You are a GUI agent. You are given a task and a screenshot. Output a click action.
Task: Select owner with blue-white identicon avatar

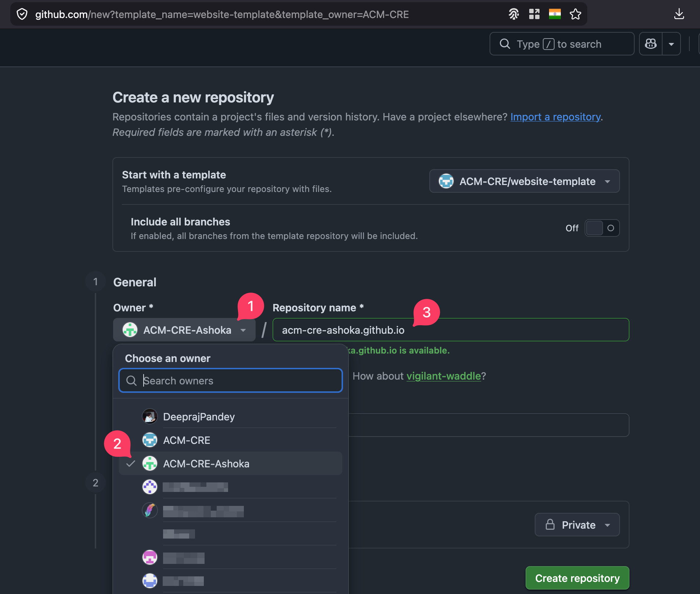tap(231, 581)
